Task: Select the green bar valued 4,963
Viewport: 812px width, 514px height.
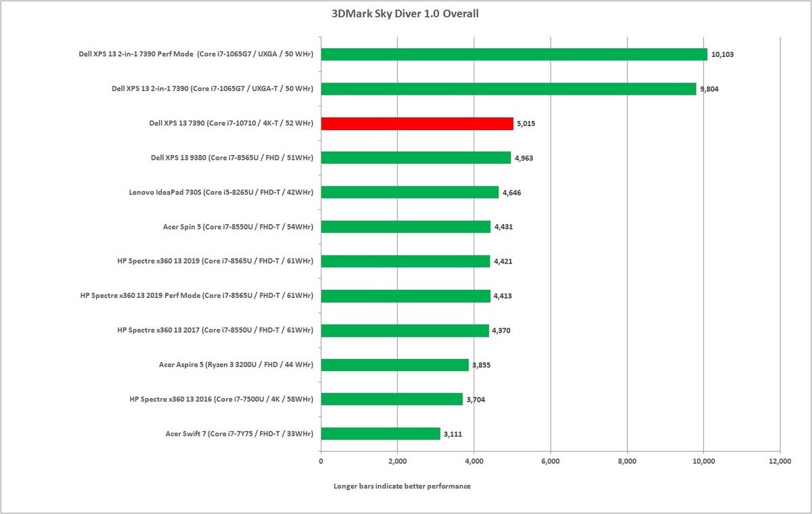Action: (x=415, y=158)
